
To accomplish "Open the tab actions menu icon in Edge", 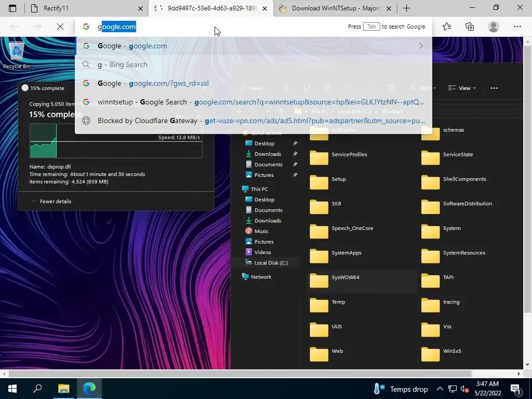I will tap(12, 8).
